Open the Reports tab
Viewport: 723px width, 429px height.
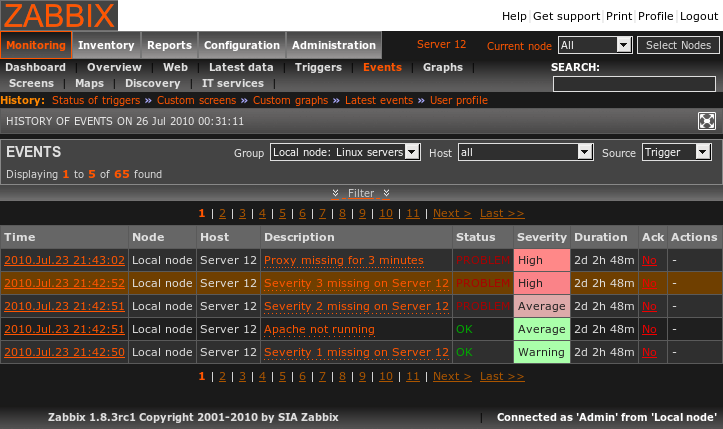click(169, 45)
